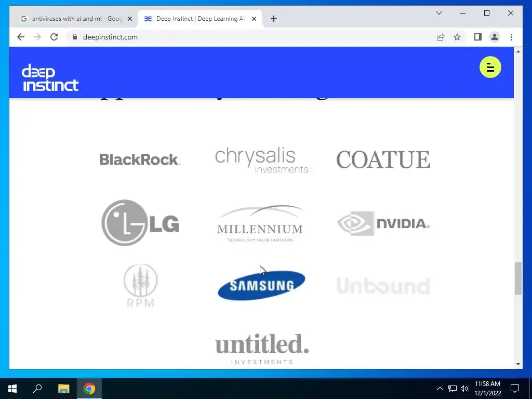Screen dimensions: 532x399
Task: Click the RPM logo
Action: (140, 286)
